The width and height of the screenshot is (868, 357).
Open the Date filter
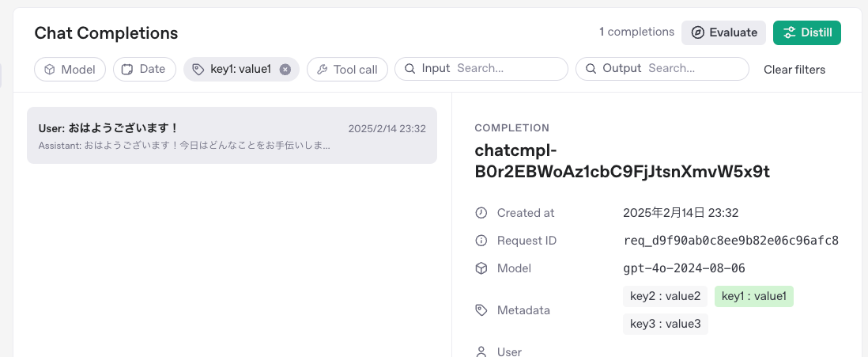[x=145, y=70]
